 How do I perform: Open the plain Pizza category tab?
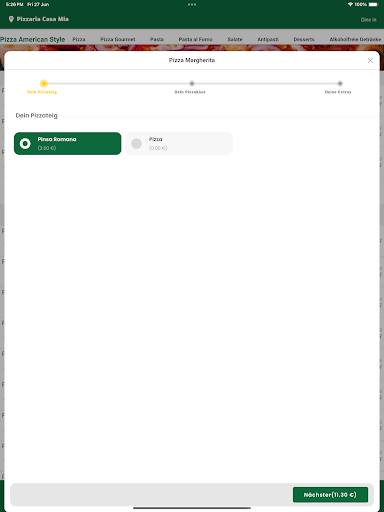tap(79, 39)
